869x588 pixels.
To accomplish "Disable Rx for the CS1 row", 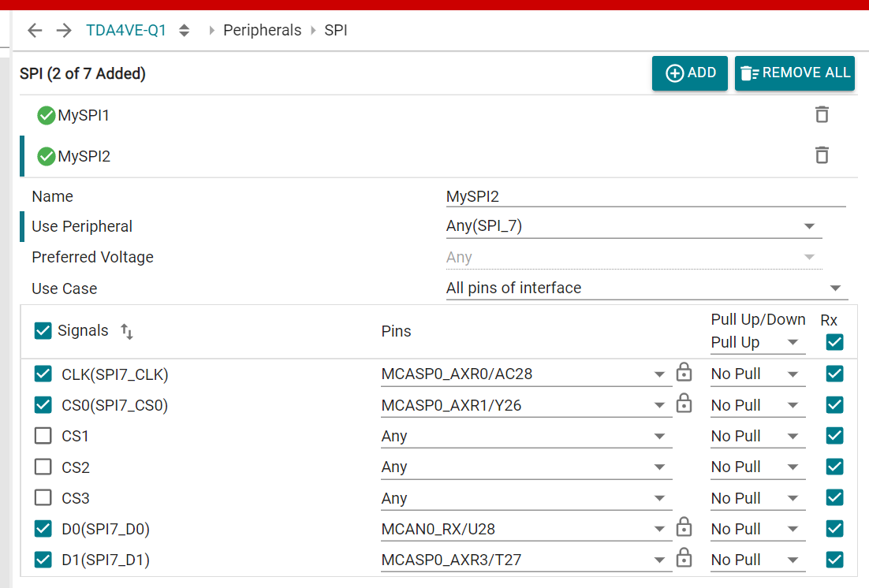I will (x=834, y=436).
